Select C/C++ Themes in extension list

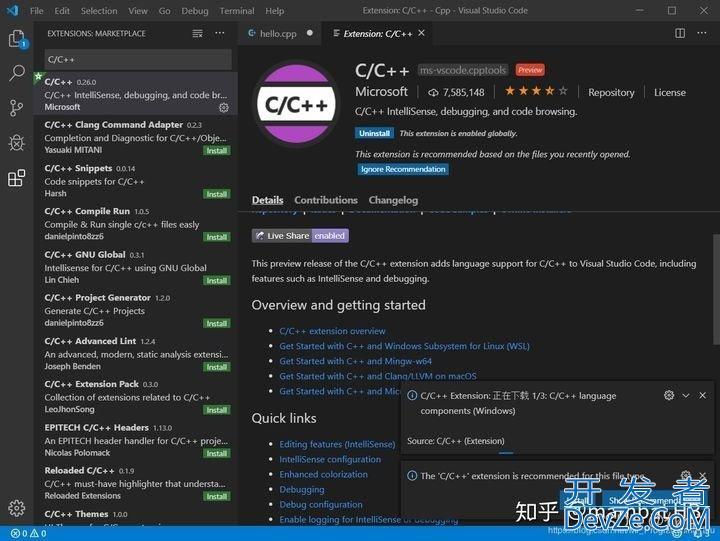pos(135,516)
